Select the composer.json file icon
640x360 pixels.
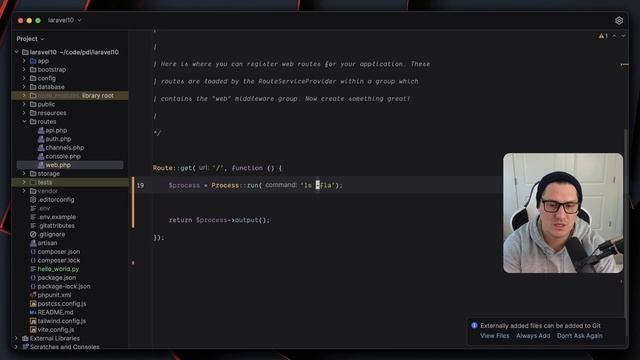click(33, 251)
